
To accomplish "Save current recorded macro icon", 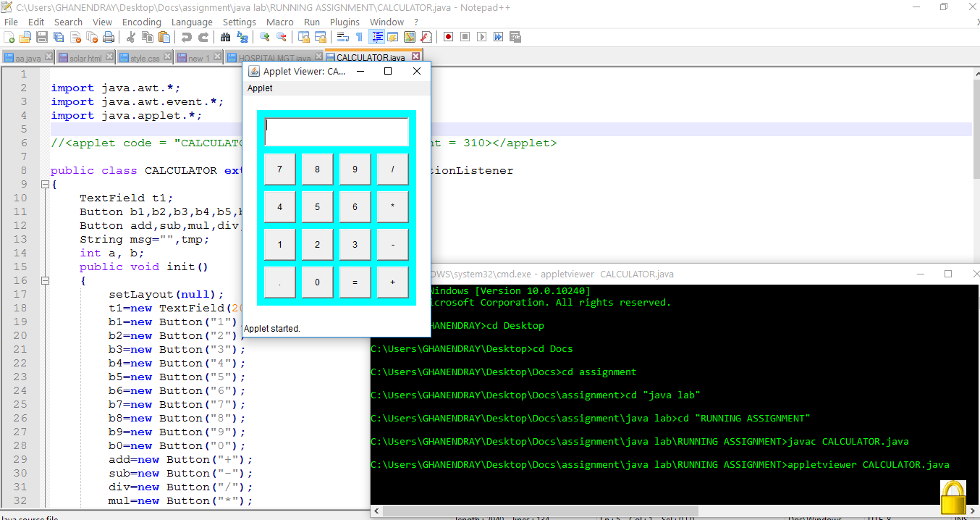I will coord(515,37).
